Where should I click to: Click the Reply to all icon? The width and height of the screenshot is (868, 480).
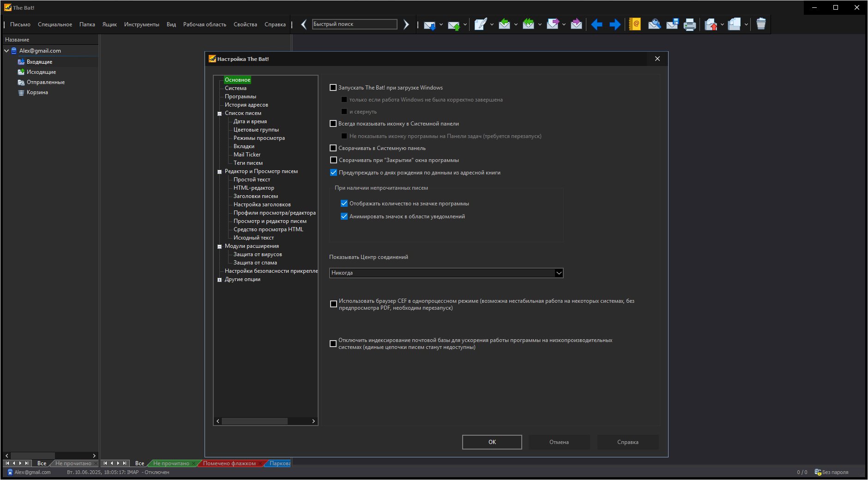tap(528, 24)
